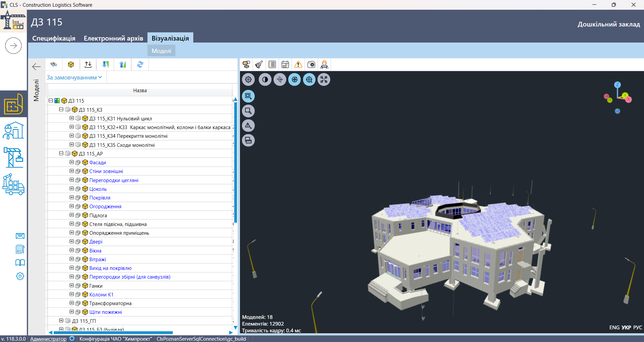Expand the ДЗ 115_ГП node

coord(61,321)
